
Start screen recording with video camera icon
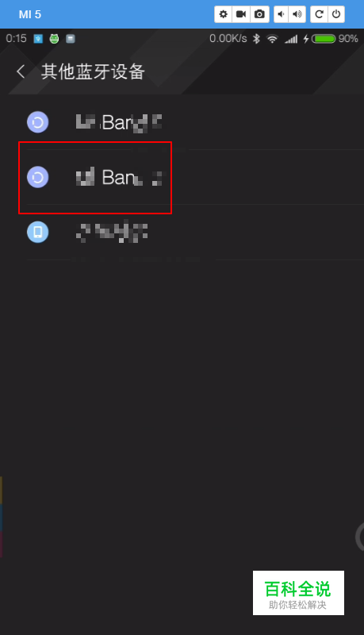click(241, 14)
